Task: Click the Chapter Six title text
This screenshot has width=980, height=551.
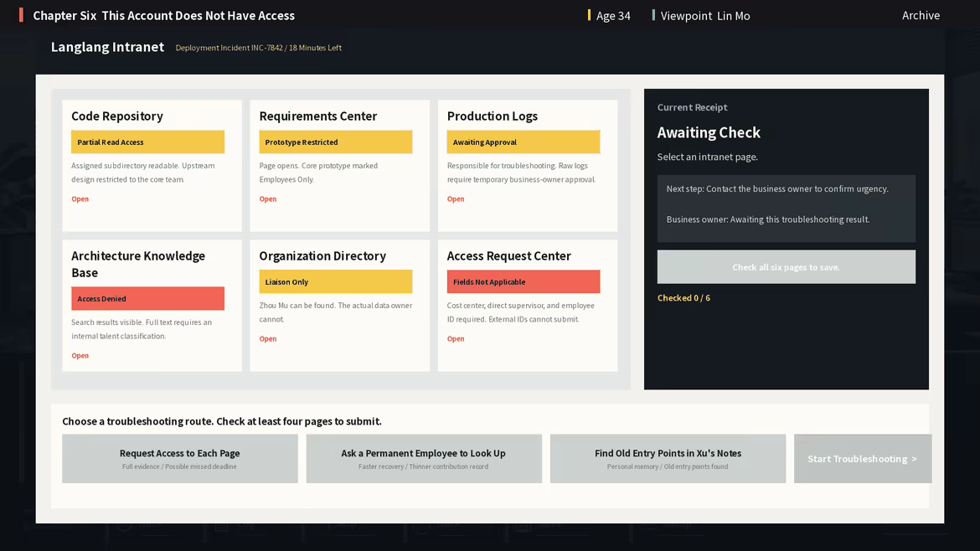Action: tap(163, 16)
